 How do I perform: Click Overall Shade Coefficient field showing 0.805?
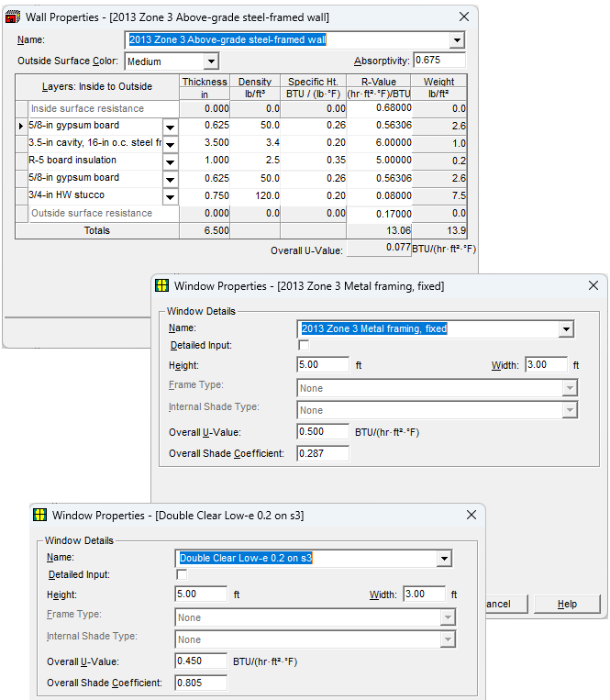pyautogui.click(x=201, y=683)
